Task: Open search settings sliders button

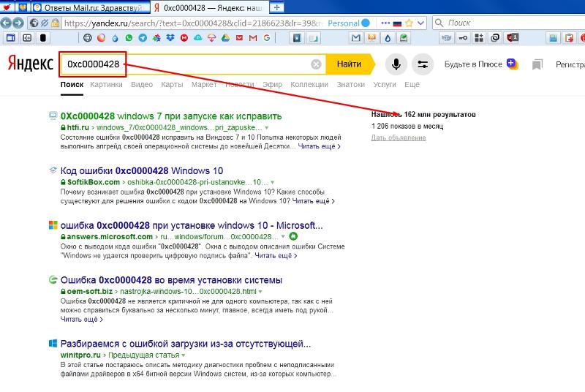Action: [423, 64]
